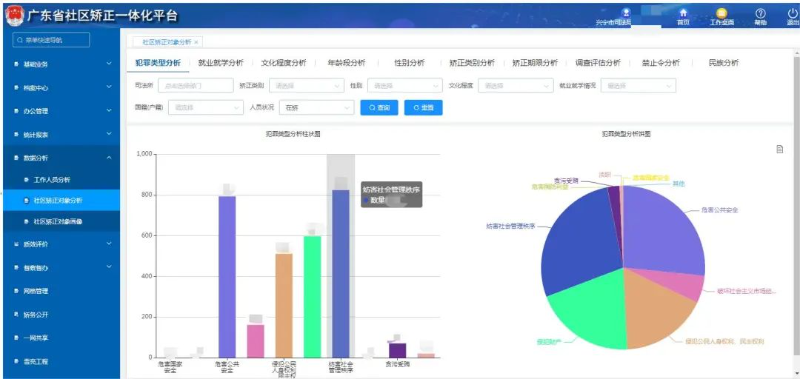
Task: Open the 帮助 help question-mark icon
Action: [760, 13]
